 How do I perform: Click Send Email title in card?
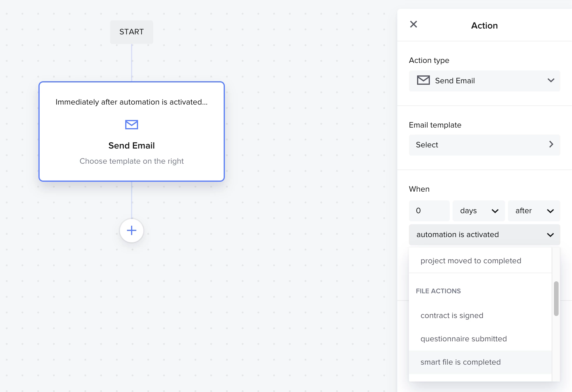tap(132, 146)
